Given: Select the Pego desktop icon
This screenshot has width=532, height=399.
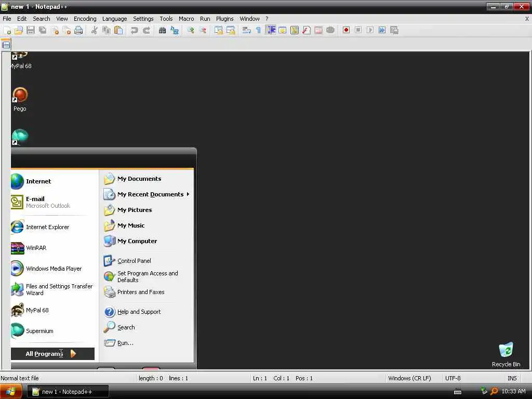Looking at the screenshot, I should coord(20,99).
